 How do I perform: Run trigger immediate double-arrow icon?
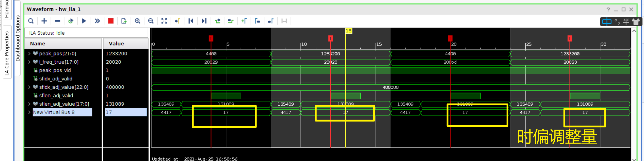[x=97, y=21]
